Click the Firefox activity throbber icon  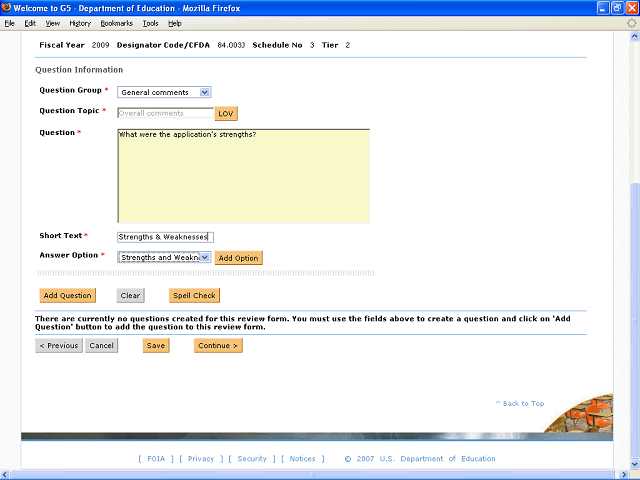coord(632,23)
